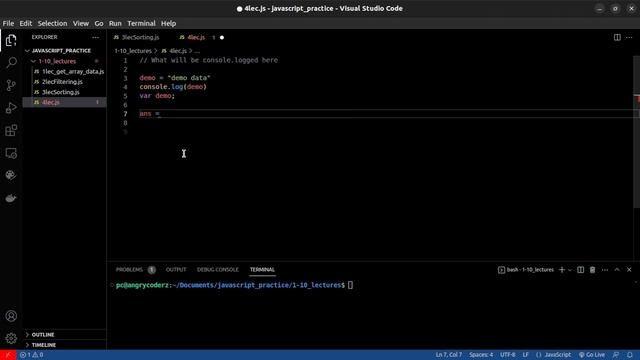Select the 4lec.js editor tab

click(x=196, y=37)
